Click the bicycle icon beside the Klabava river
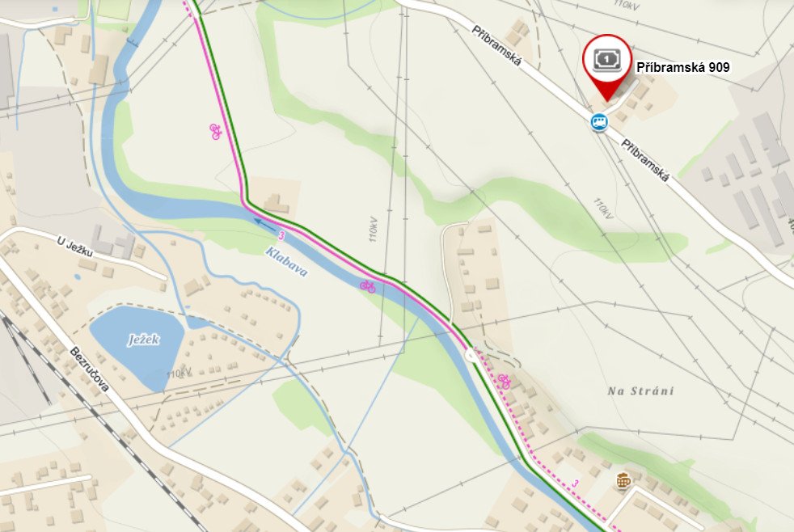794x532 pixels. (368, 287)
